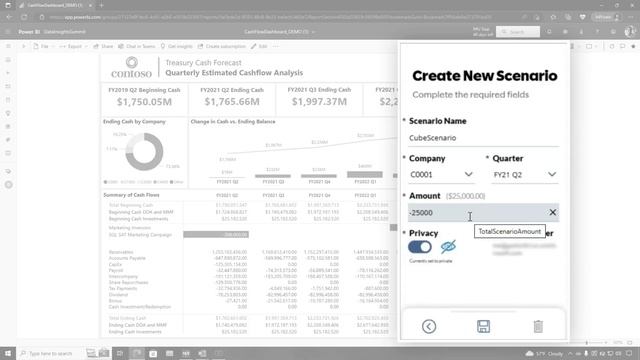640x360 pixels.
Task: Click the favorite star icon in report toolbar
Action: pos(633,47)
